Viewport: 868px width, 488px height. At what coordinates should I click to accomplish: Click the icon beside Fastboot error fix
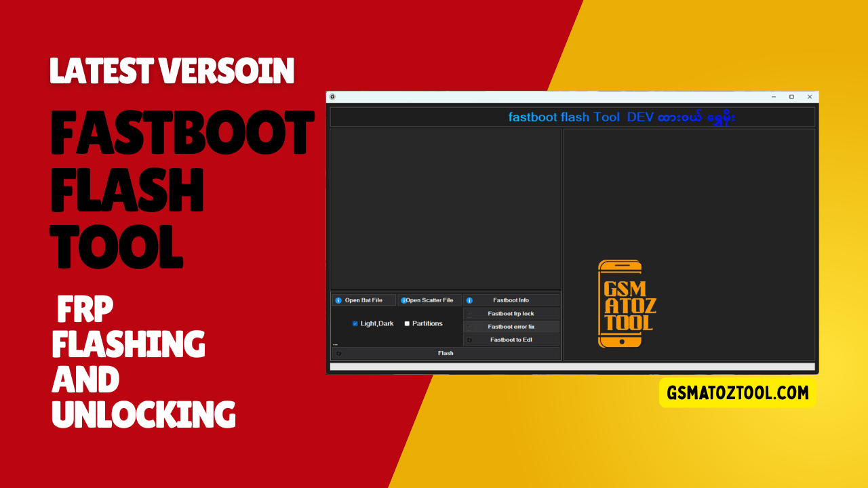click(x=469, y=327)
